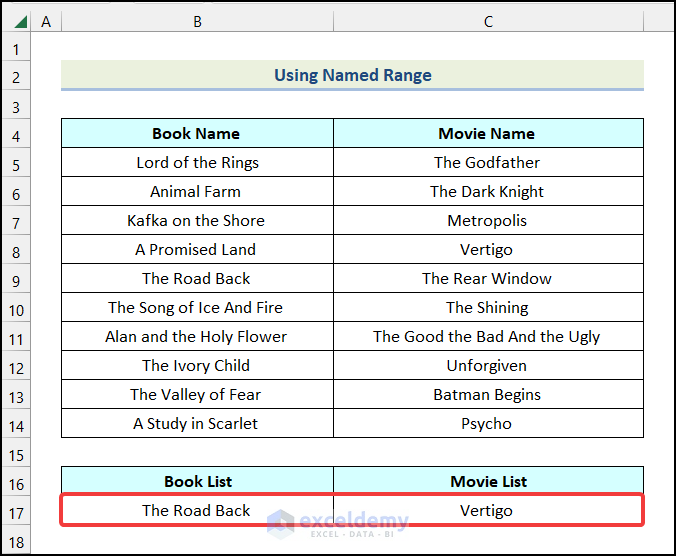Screen dimensions: 676x556
Task: Select row 4 header
Action: point(16,134)
